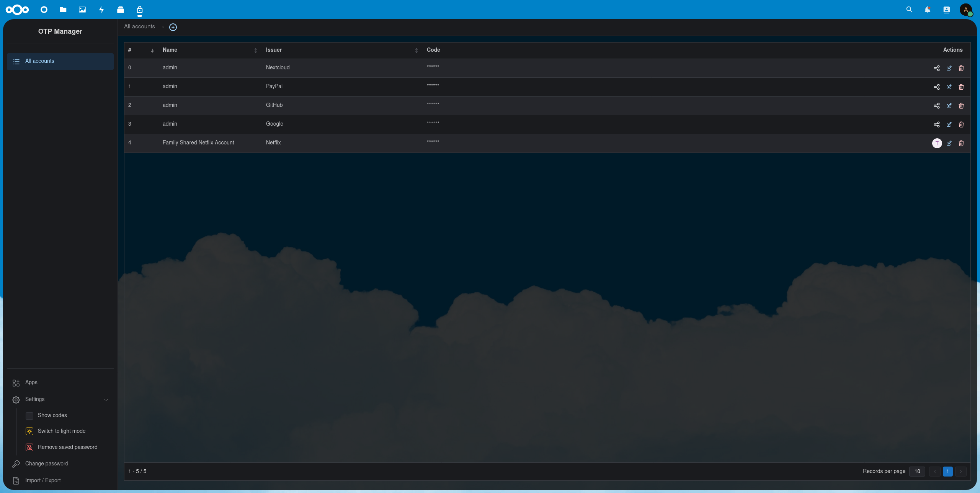Open Import / Export menu item
This screenshot has width=980, height=493.
43,480
